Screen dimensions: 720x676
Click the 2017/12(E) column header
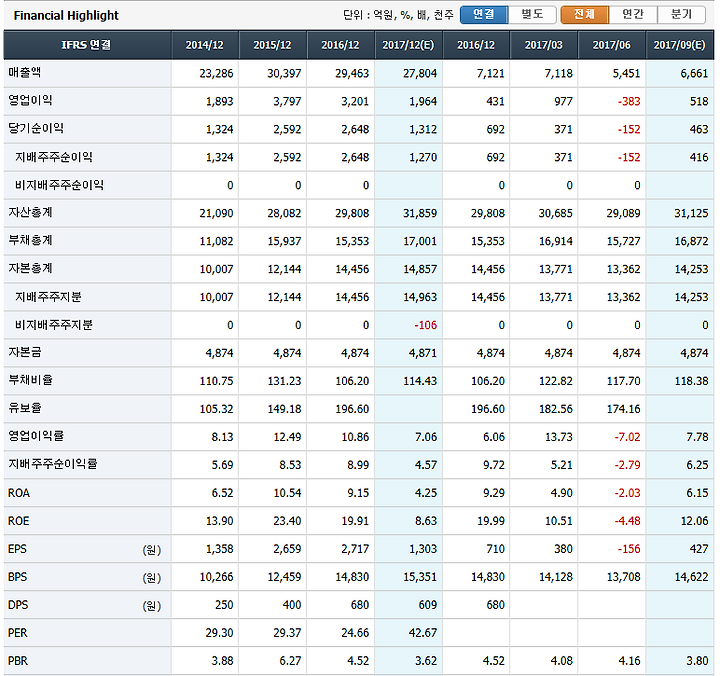408,45
